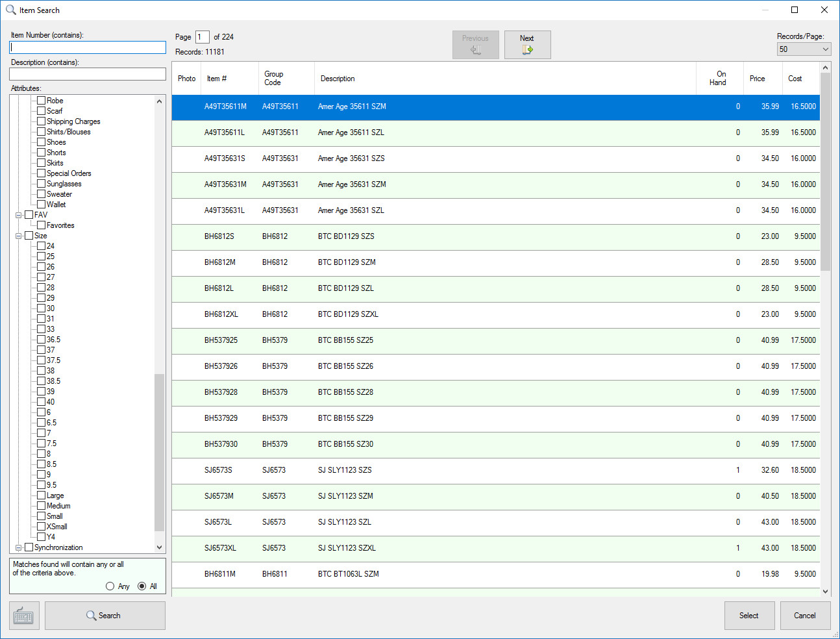
Task: Select the highlighted A49T35611M row
Action: click(x=496, y=106)
